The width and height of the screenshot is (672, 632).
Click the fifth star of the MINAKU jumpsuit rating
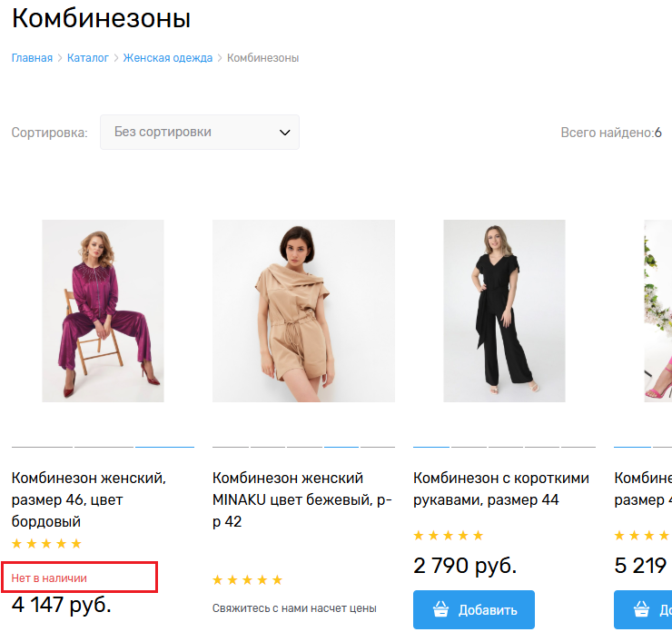pos(277,579)
